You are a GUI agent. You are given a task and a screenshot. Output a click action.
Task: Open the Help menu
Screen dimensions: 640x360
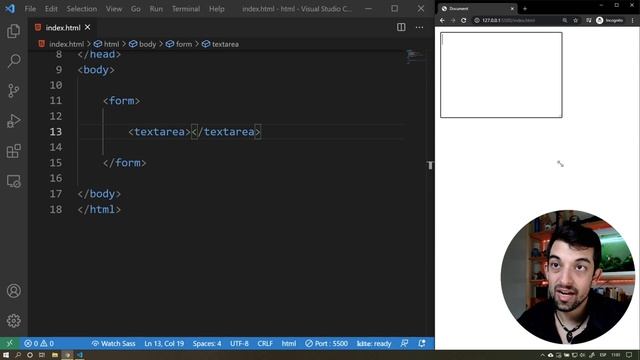click(217, 9)
